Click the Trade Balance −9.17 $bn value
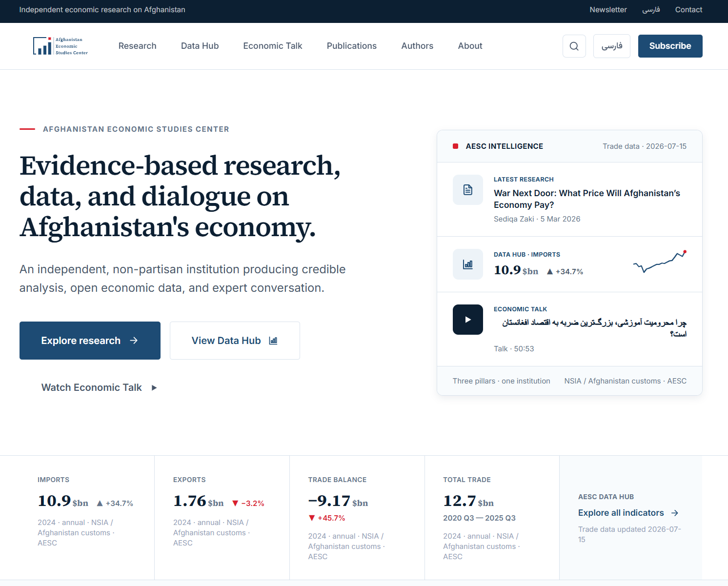Image resolution: width=728 pixels, height=586 pixels. (x=338, y=501)
